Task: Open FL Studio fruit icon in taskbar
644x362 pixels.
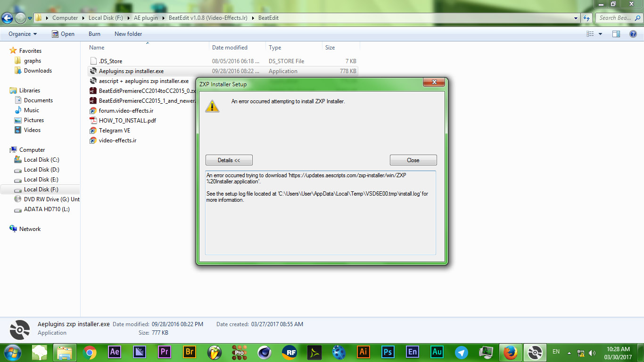Action: 215,352
